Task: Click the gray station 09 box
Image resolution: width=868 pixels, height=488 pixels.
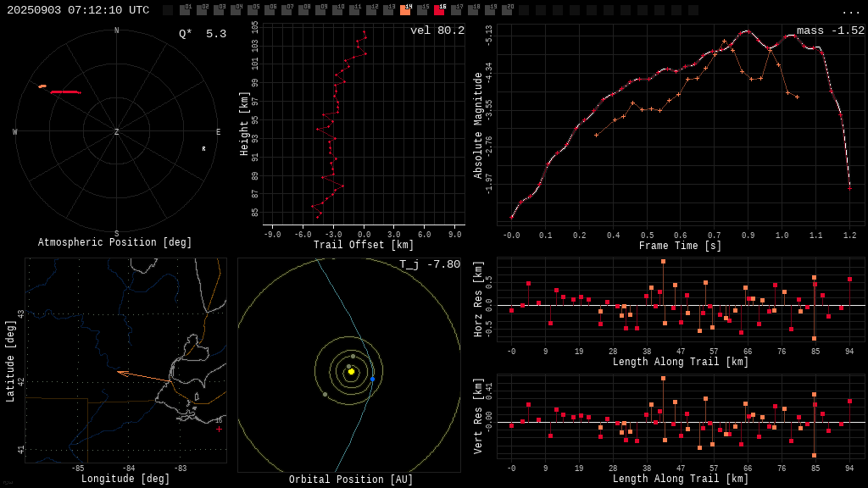Action: [x=321, y=9]
